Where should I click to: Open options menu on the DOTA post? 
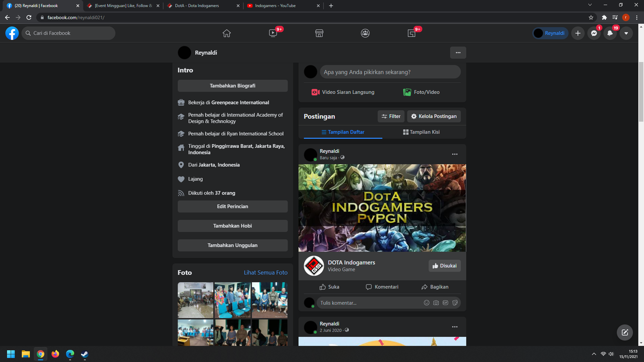455,154
